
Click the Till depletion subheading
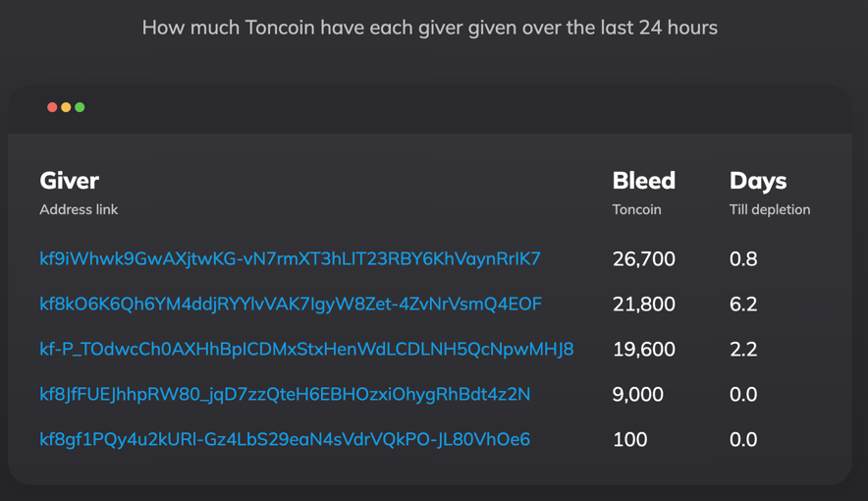(x=770, y=210)
